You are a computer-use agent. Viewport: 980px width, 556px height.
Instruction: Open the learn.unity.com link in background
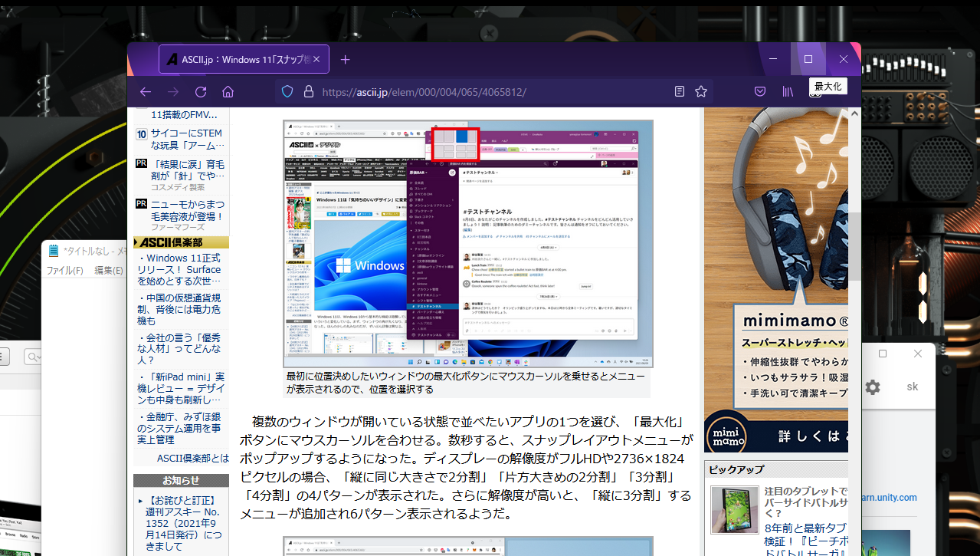tap(888, 497)
